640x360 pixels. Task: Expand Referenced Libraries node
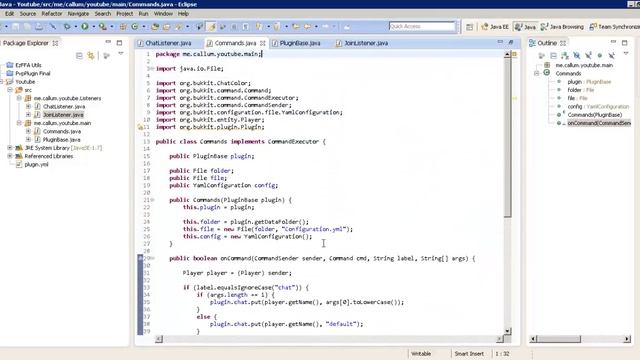pos(10,156)
